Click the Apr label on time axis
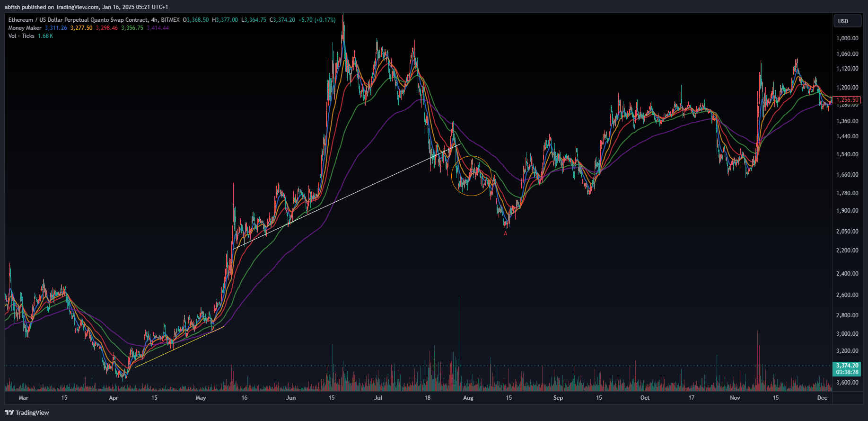The width and height of the screenshot is (868, 421). [114, 398]
